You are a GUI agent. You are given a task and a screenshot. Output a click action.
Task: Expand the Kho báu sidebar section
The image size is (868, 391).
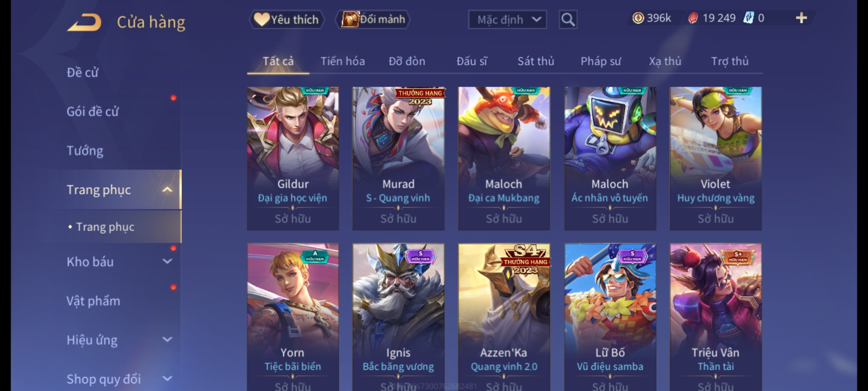click(x=167, y=261)
